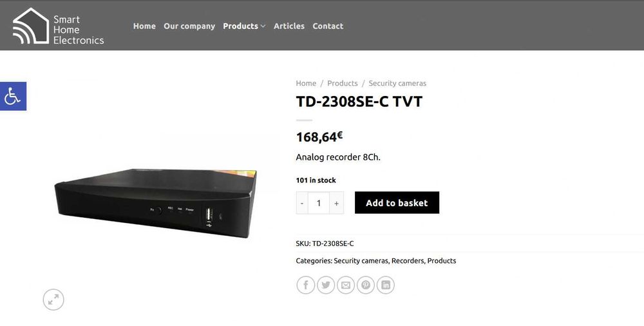Decrease quantity with minus button
Viewport: 644px width, 326px height.
tap(302, 203)
